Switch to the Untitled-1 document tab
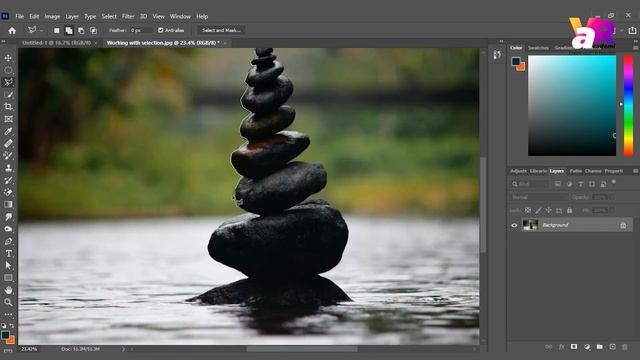Image resolution: width=640 pixels, height=360 pixels. click(x=56, y=43)
